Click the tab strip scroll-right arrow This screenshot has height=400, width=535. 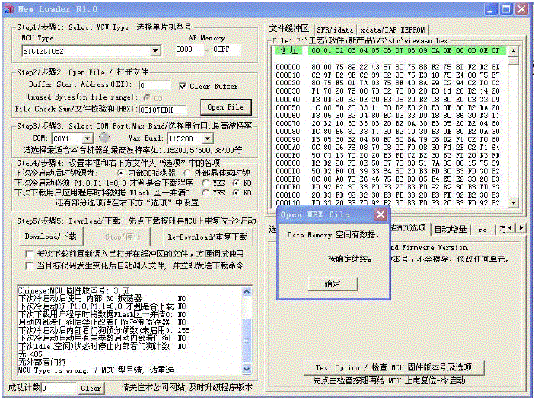(x=521, y=228)
